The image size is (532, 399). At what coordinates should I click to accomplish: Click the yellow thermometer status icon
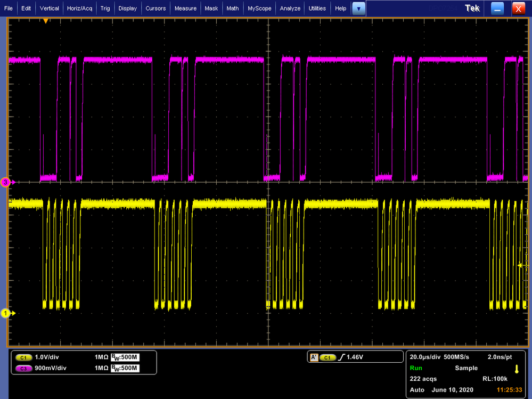point(516,369)
